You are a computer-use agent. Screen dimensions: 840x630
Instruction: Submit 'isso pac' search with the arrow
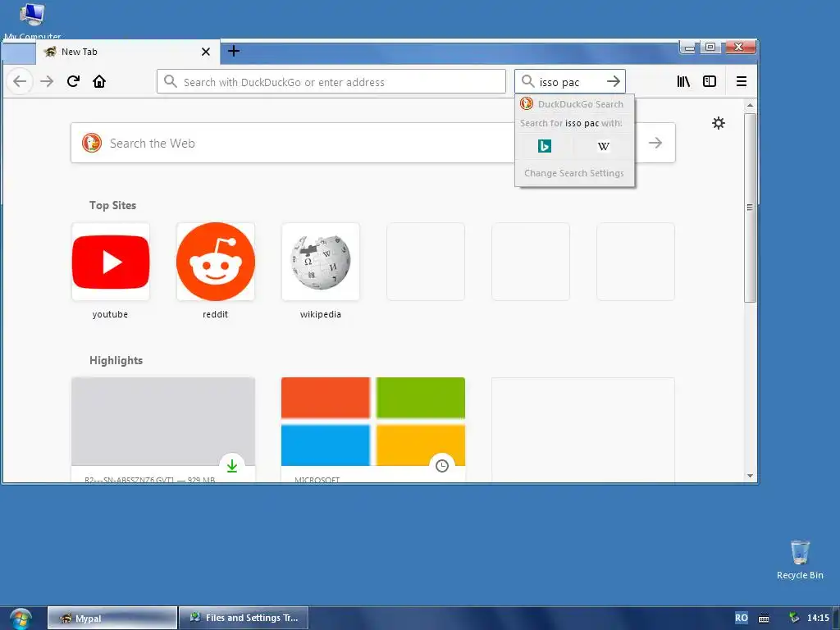[614, 81]
